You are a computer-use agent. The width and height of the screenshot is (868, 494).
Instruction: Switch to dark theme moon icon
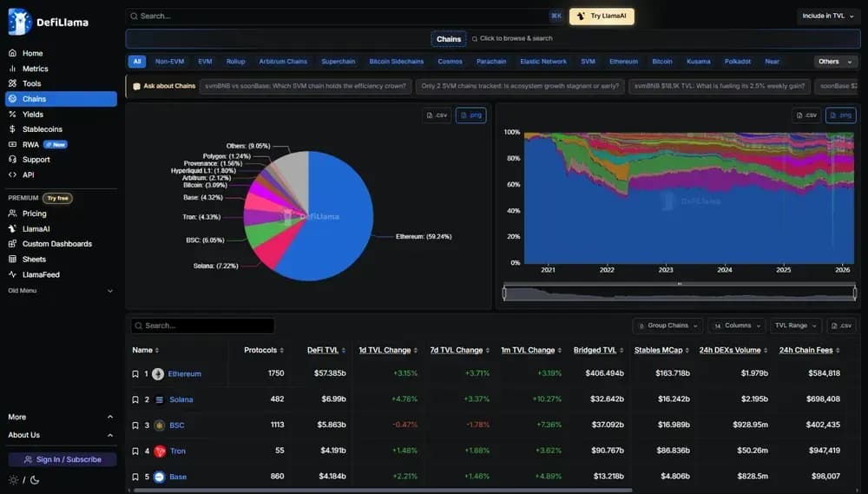33,480
